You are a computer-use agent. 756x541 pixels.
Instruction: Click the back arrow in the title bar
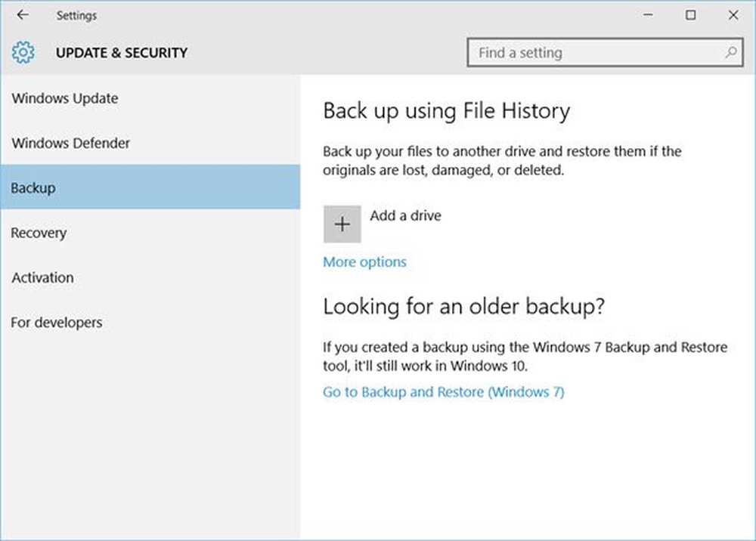point(22,15)
